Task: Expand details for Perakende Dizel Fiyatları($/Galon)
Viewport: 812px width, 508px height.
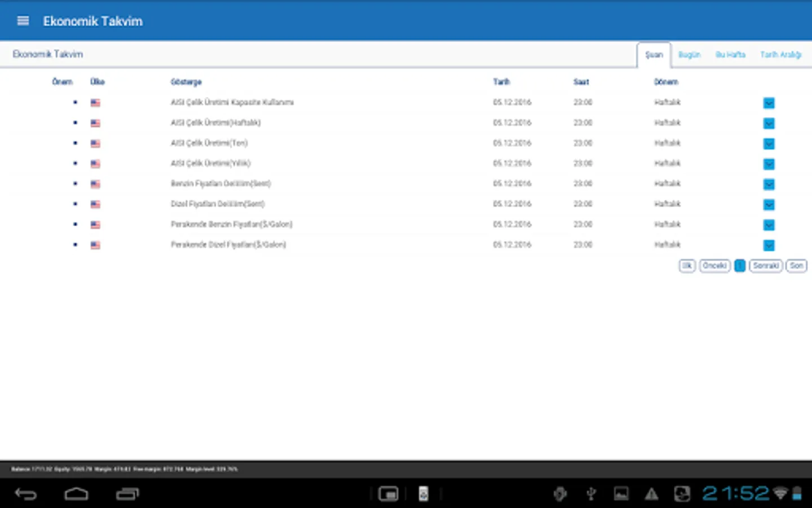Action: pyautogui.click(x=769, y=245)
